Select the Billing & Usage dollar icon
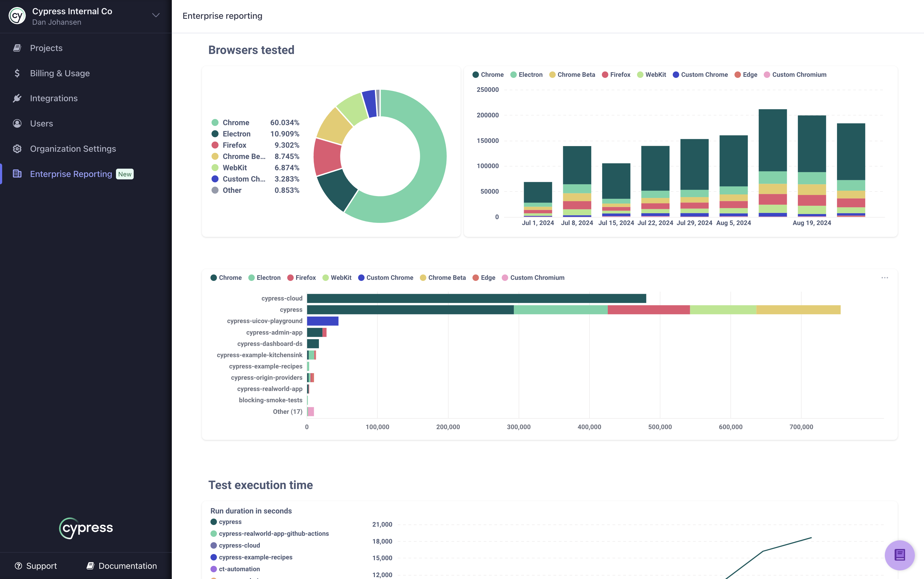Screen dimensions: 924x579 point(18,73)
